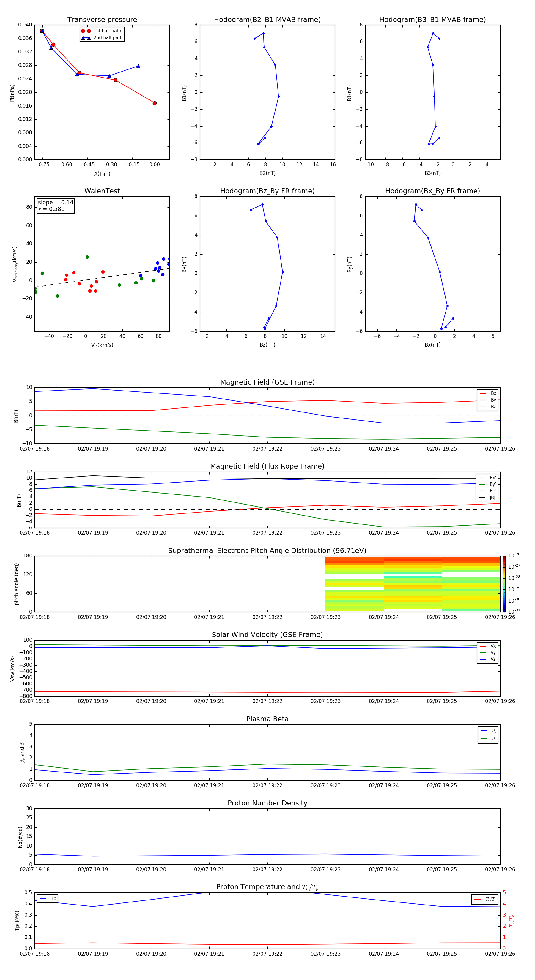Viewport: 535px width, 980px height.
Task: Click the 'slope = 0.14' annotation
Action: (x=56, y=203)
